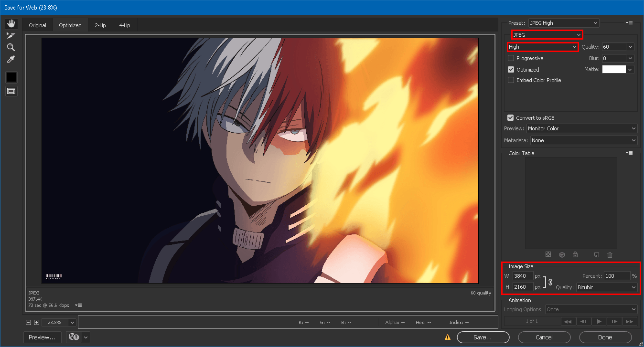Toggle Convert to sRGB checkbox
Screen dimensions: 644x347
(511, 118)
